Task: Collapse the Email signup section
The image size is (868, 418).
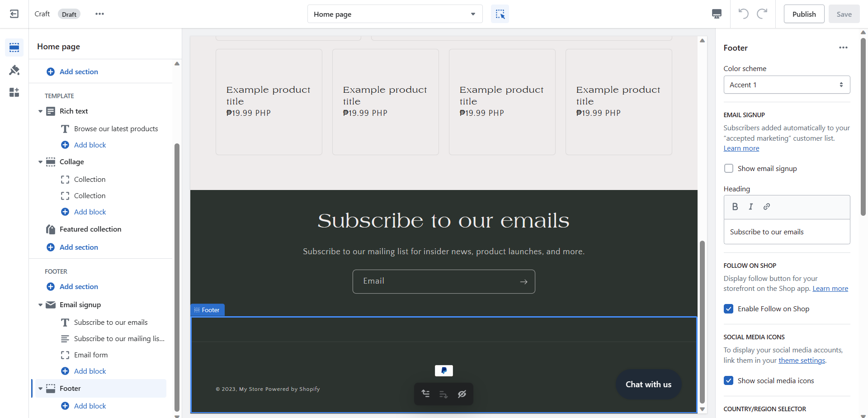Action: [x=40, y=305]
